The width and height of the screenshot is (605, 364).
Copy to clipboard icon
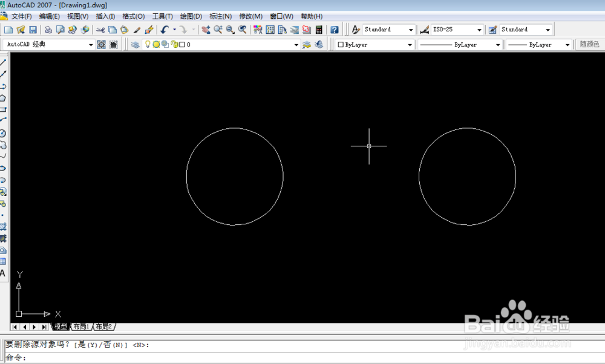pos(113,30)
